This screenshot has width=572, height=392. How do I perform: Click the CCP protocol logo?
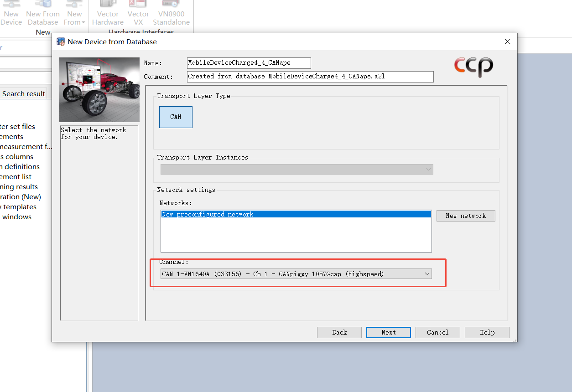(x=473, y=67)
